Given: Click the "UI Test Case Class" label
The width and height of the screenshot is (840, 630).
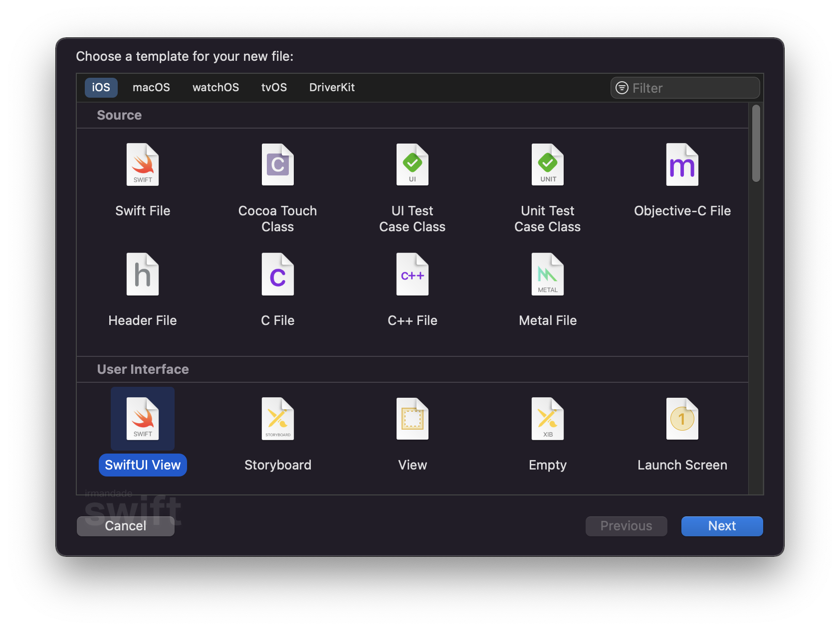Looking at the screenshot, I should (x=413, y=219).
